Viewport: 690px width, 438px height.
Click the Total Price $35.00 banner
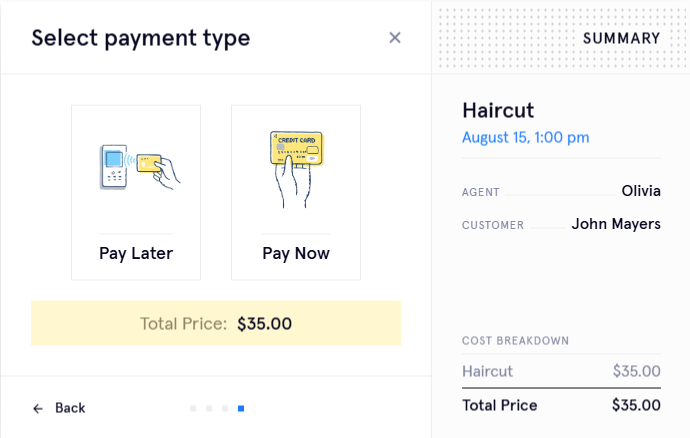click(x=216, y=323)
